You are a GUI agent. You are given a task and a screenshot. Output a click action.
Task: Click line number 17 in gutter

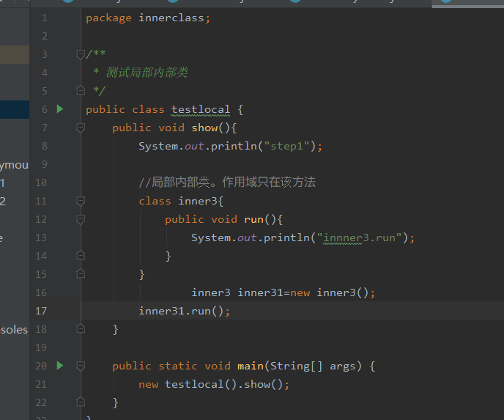coord(41,311)
